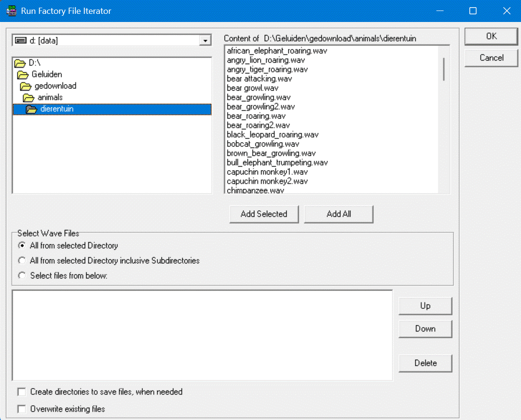Click the D:\ root folder icon
This screenshot has width=521, height=420.
coord(20,63)
